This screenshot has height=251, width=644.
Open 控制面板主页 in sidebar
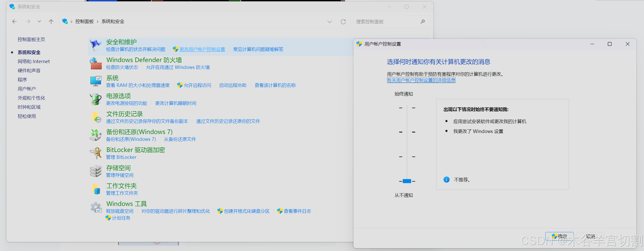pyautogui.click(x=31, y=39)
